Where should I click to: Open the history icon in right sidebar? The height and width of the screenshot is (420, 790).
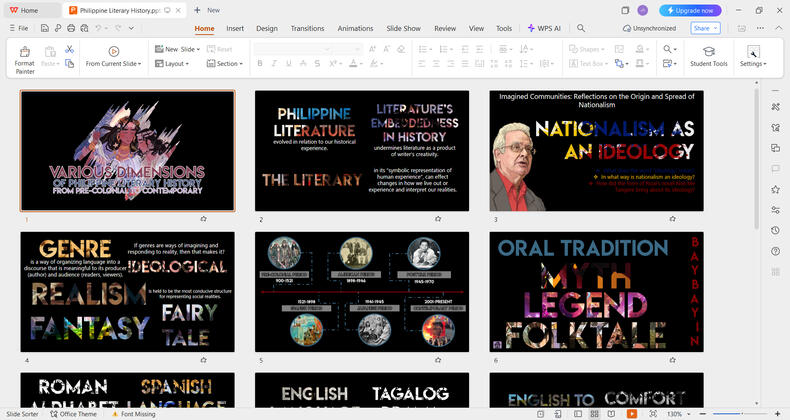coord(775,230)
